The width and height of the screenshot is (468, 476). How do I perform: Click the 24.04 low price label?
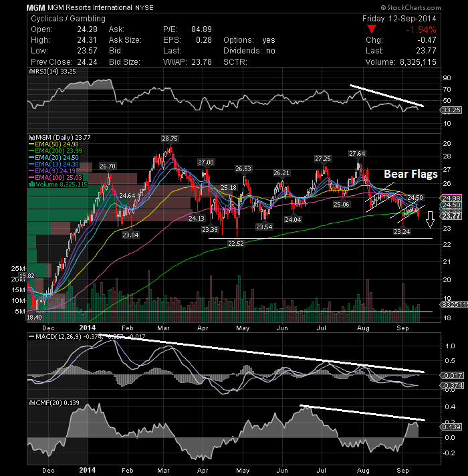[293, 219]
